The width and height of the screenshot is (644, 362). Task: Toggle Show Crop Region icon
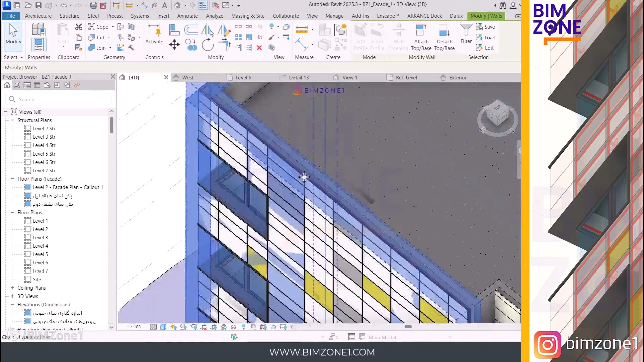[x=213, y=327]
